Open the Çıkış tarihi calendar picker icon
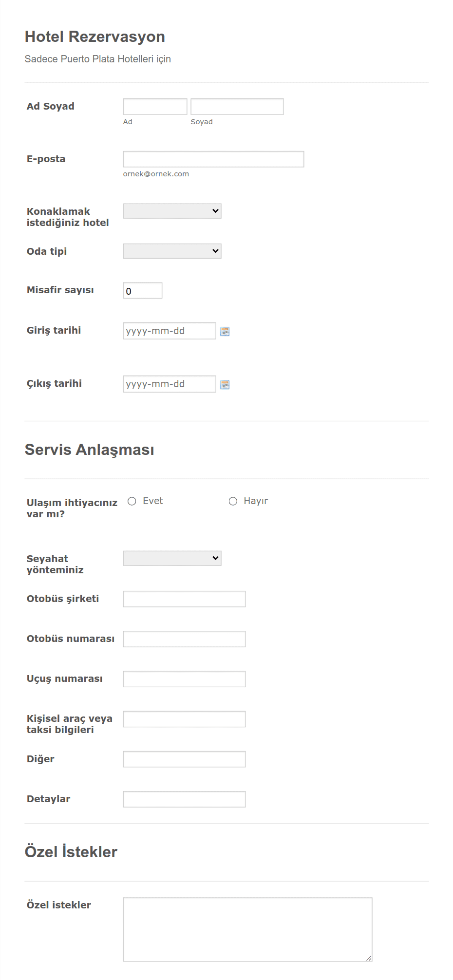 pyautogui.click(x=225, y=385)
